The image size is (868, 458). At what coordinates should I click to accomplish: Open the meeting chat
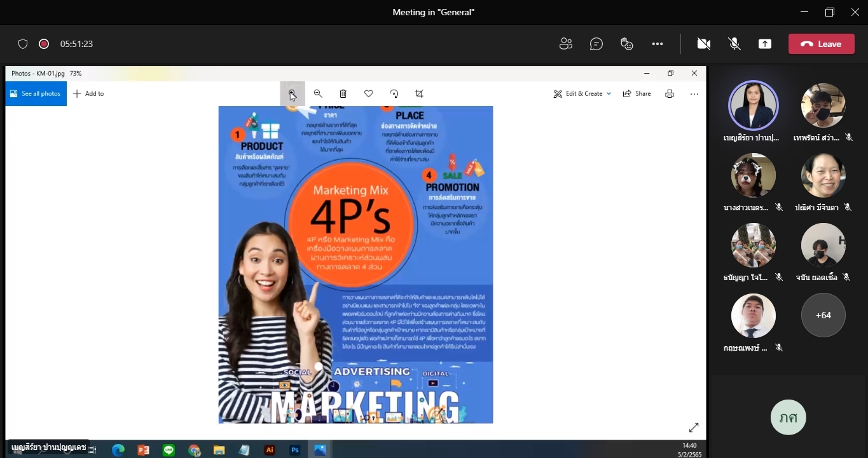pos(596,44)
